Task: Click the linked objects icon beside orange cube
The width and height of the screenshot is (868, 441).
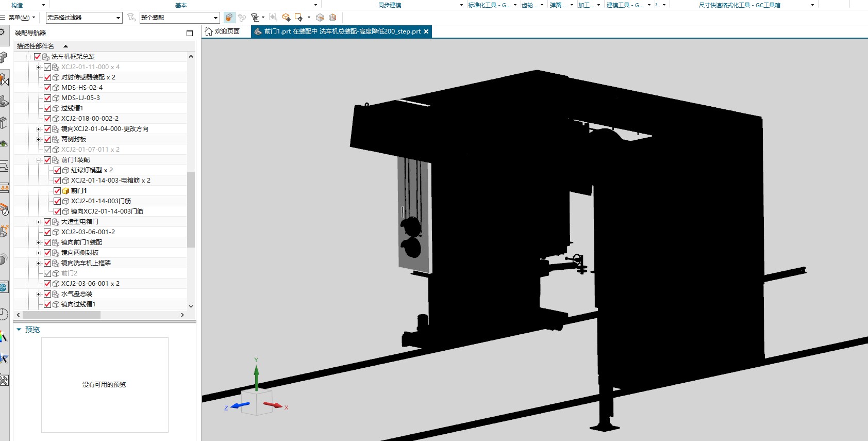Action: click(242, 18)
